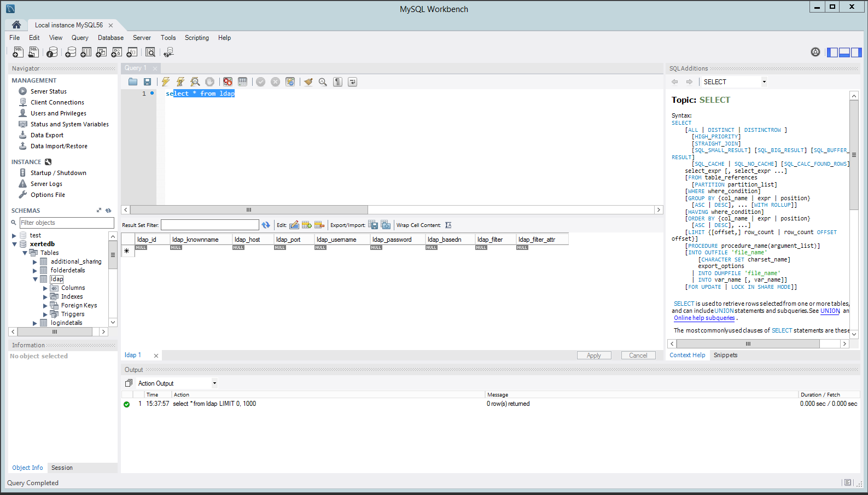Execute the query with lightning bolt
The width and height of the screenshot is (868, 495).
click(x=166, y=81)
